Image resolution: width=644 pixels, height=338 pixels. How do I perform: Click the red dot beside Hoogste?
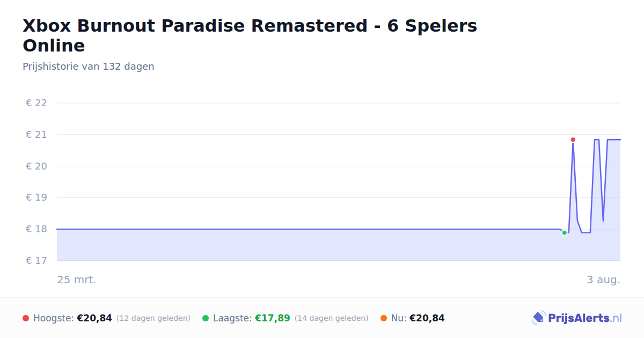(26, 318)
